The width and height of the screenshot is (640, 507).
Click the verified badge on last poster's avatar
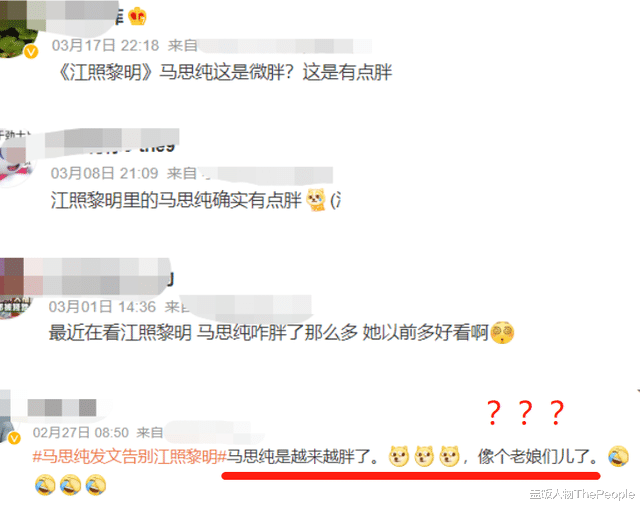coord(14,438)
